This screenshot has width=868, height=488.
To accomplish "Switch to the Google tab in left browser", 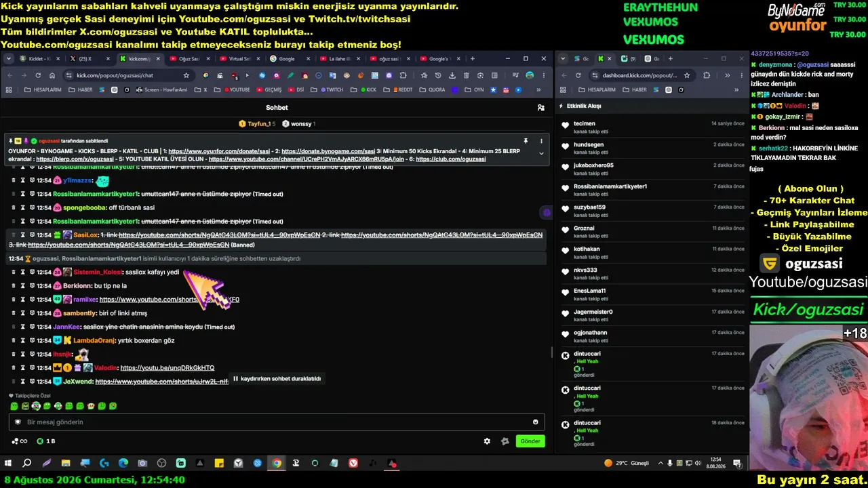I will [x=290, y=59].
